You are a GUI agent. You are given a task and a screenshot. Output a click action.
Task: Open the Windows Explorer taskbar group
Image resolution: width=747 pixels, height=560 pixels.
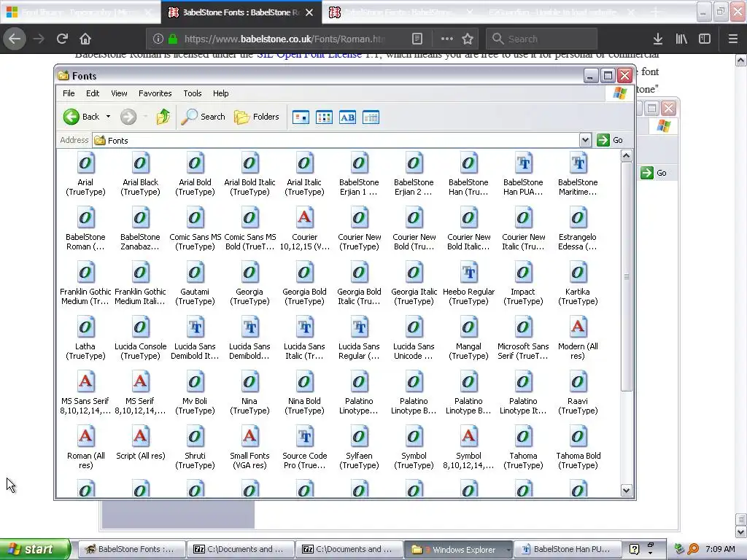458,549
